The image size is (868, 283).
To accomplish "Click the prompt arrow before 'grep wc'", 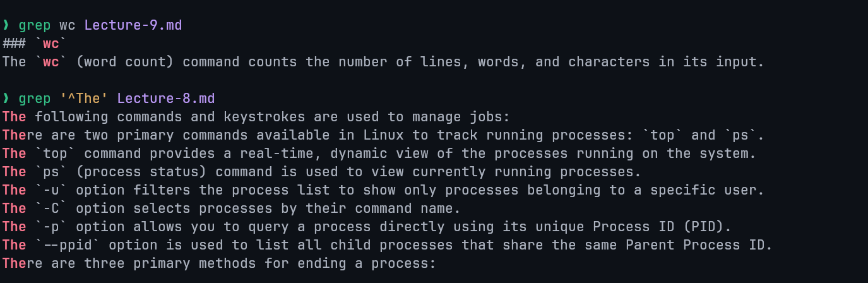I will pos(6,25).
